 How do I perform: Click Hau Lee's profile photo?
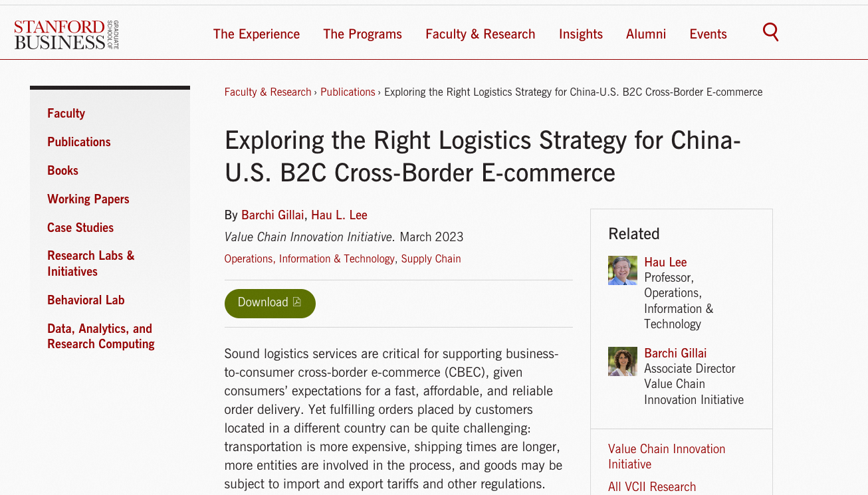click(x=622, y=270)
